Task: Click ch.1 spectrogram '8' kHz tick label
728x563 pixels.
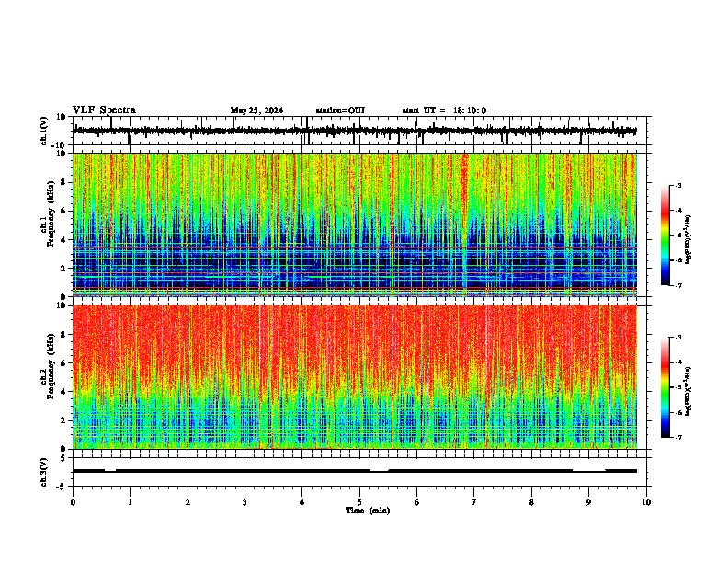Action: [x=63, y=182]
